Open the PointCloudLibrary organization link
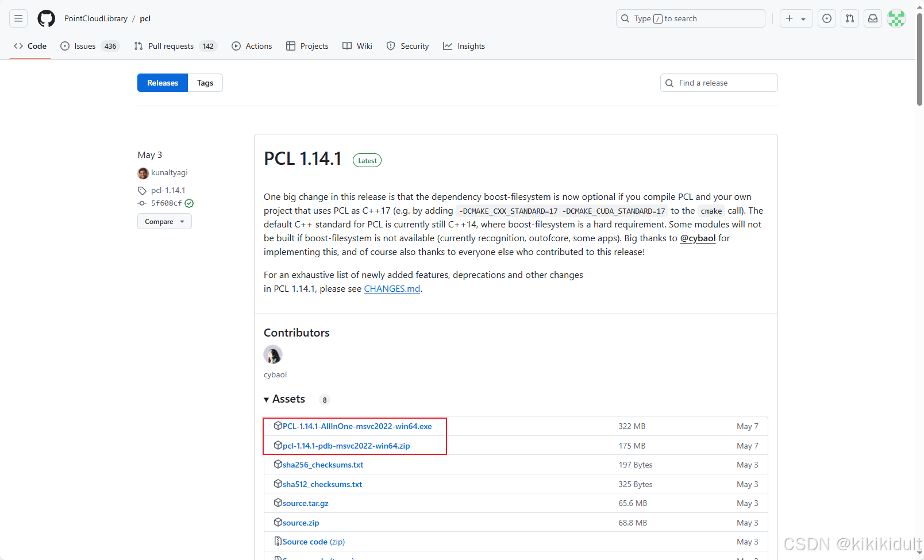The height and width of the screenshot is (560, 924). coord(96,18)
